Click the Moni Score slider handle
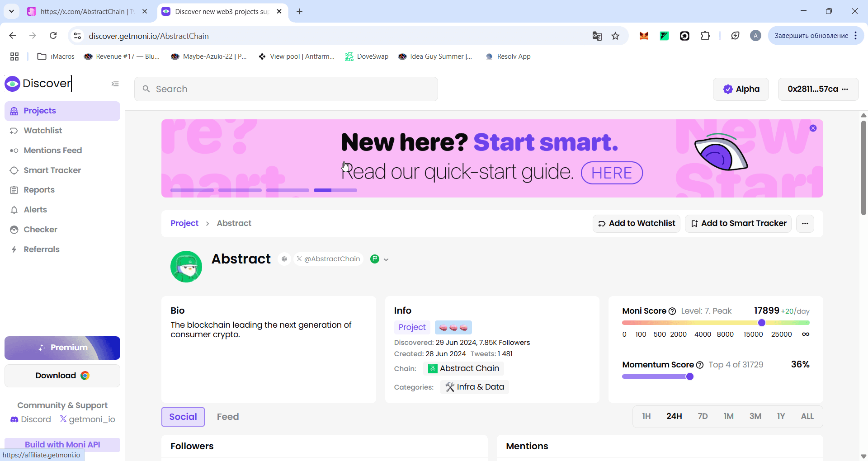The height and width of the screenshot is (461, 868). point(762,323)
